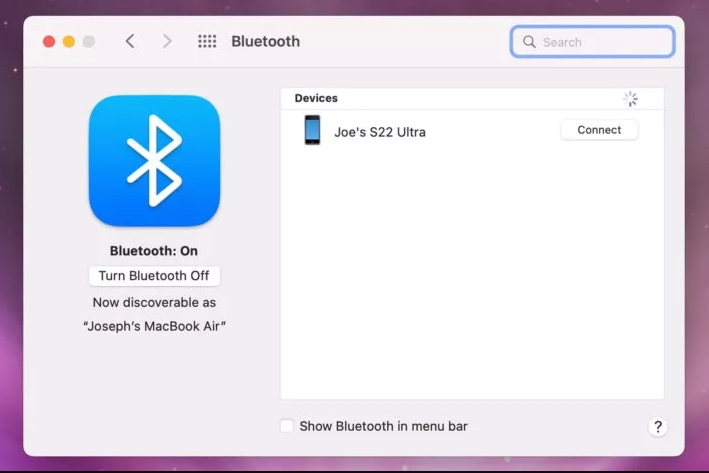Click the Show Bluetooth in menu bar label
The height and width of the screenshot is (473, 709).
(383, 426)
